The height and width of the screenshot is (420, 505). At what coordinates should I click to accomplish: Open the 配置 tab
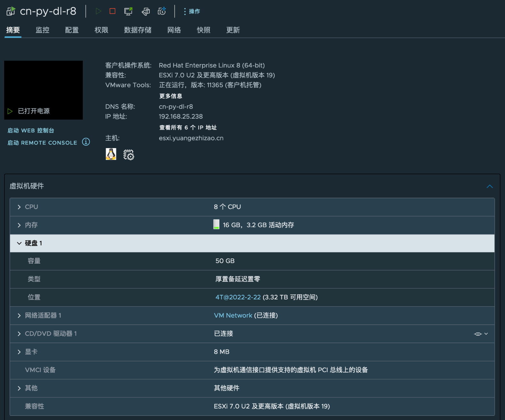(x=72, y=30)
